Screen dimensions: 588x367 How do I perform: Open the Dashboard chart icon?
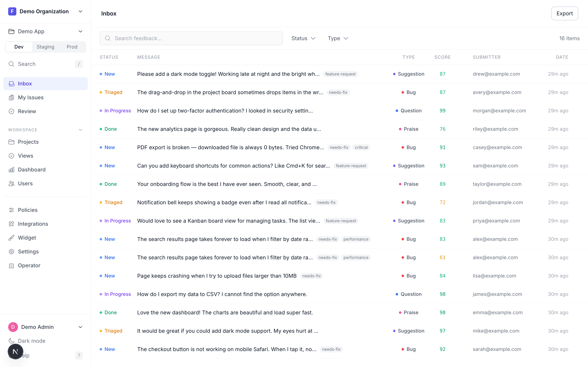(12, 169)
